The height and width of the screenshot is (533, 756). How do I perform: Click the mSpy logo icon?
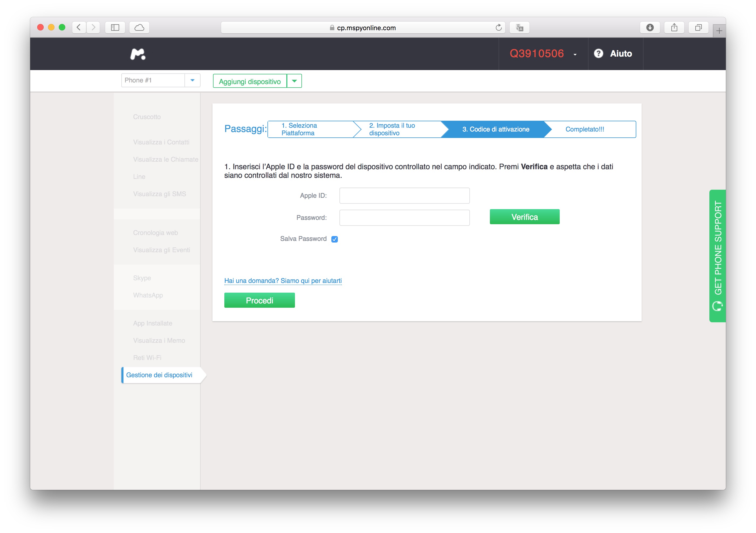(138, 54)
